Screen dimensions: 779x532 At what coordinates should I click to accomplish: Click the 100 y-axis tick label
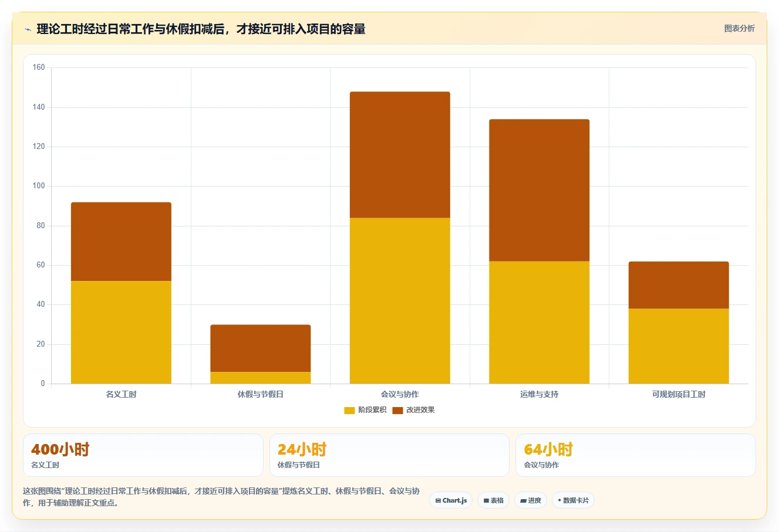[39, 186]
